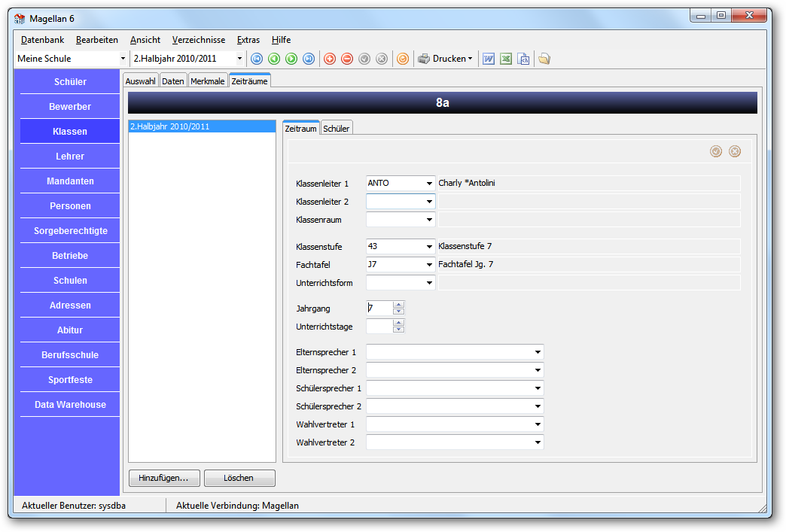
Task: Click the Hinzufügen... button
Action: point(164,478)
